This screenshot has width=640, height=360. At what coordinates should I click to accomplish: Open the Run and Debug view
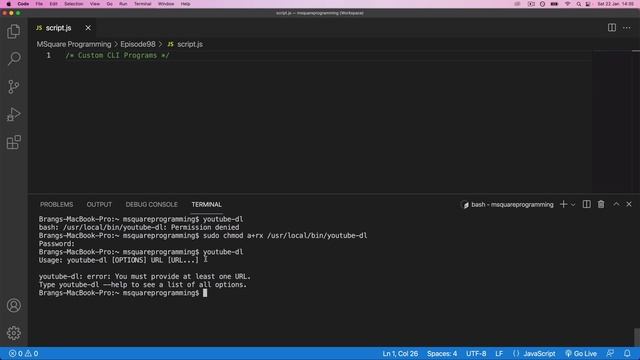point(13,114)
